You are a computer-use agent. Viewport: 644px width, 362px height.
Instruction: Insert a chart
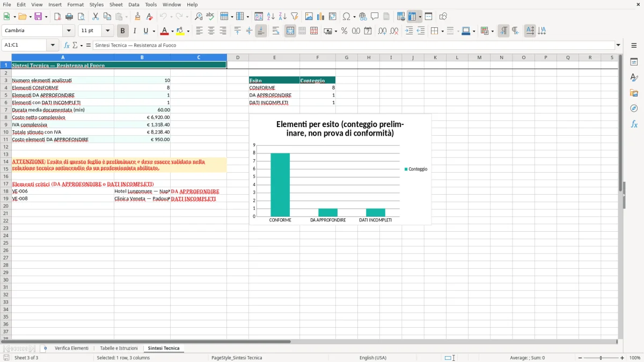coord(320,17)
